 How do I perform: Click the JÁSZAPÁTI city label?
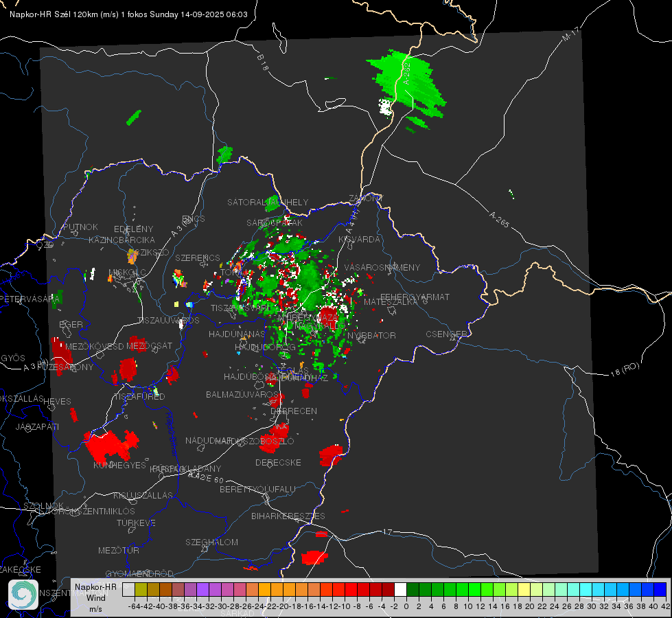(37, 426)
